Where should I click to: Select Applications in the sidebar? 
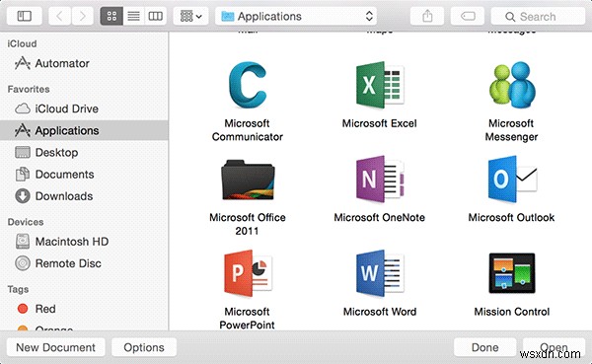[84, 130]
